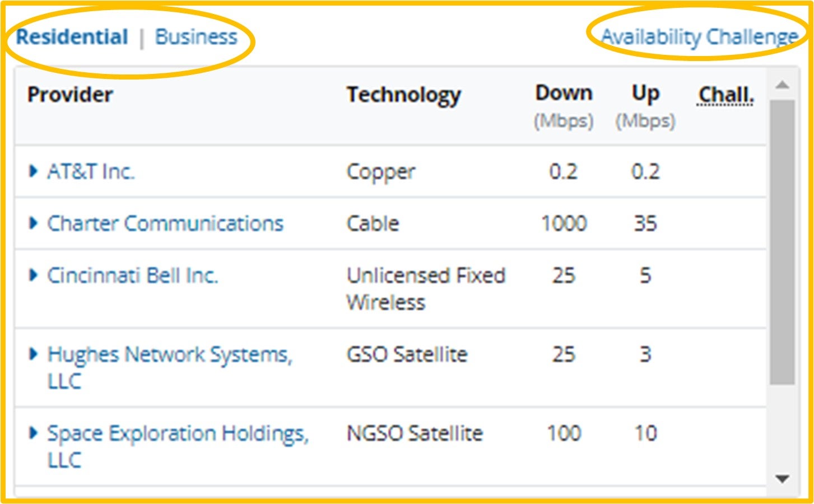Screen dimensions: 814x504
Task: Open Charter Communications provider link
Action: [165, 223]
